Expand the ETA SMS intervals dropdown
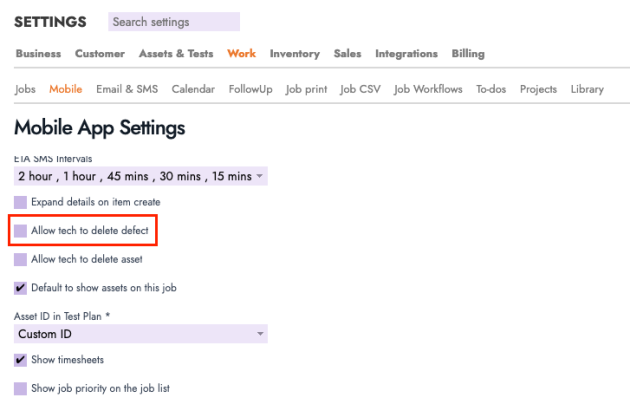 tap(140, 176)
